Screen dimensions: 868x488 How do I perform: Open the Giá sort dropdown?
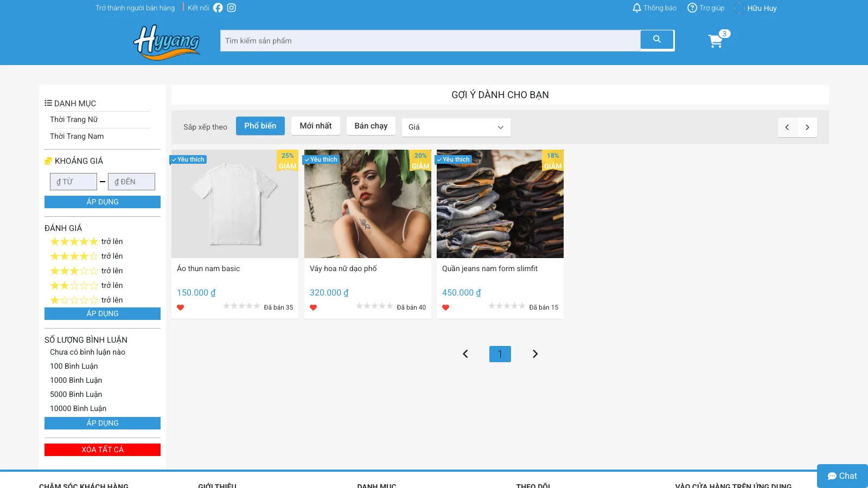click(456, 127)
